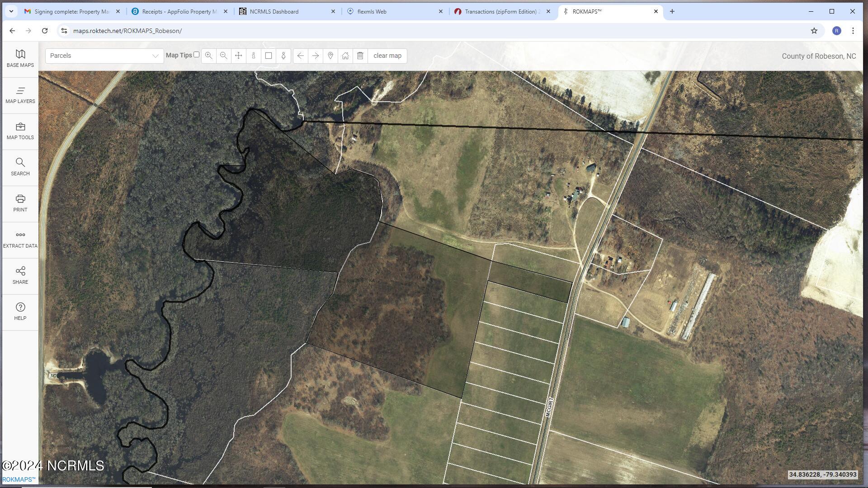Open the Extract Data tool
The height and width of the screenshot is (488, 868).
coord(20,239)
